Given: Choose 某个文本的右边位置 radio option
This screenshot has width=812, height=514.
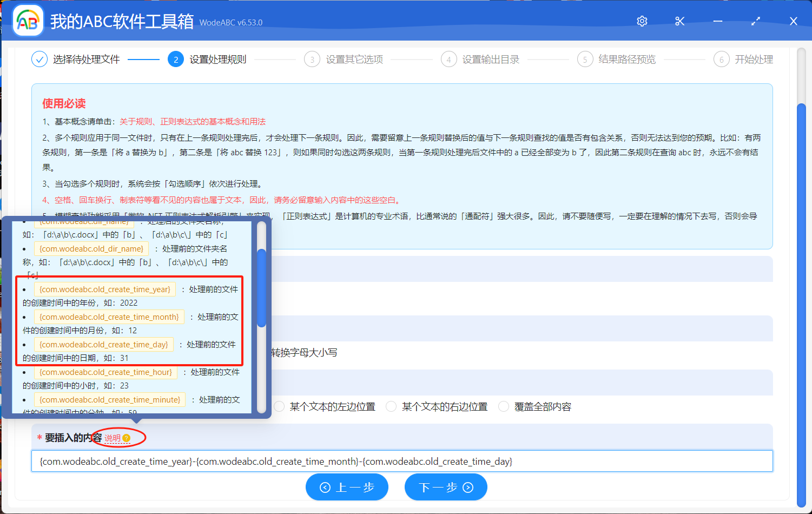Looking at the screenshot, I should click(x=391, y=406).
